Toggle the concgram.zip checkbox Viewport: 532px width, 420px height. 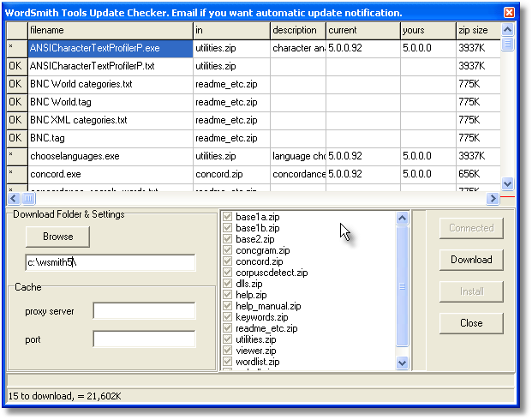pyautogui.click(x=227, y=250)
